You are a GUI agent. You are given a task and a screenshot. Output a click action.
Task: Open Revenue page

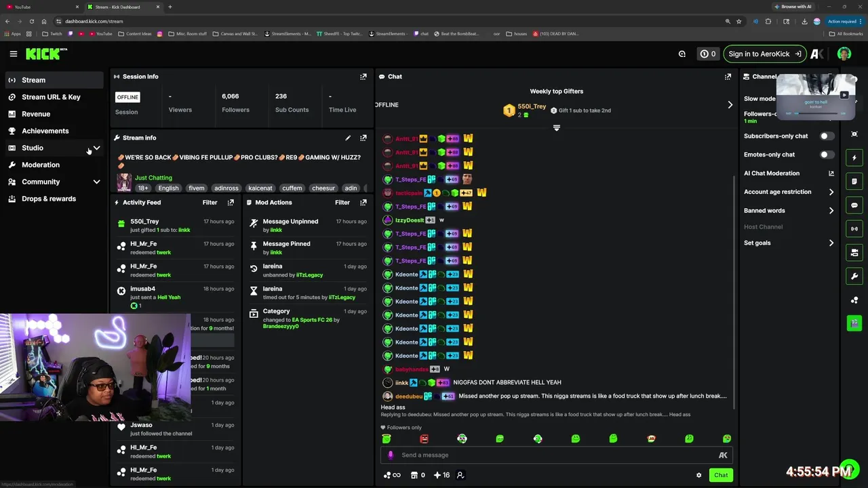[x=54, y=114]
